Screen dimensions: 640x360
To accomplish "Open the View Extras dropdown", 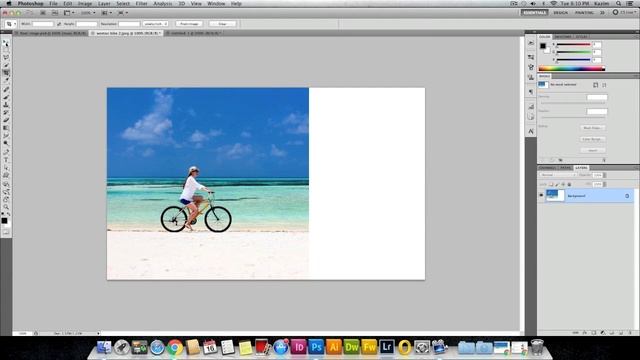I will [68, 13].
